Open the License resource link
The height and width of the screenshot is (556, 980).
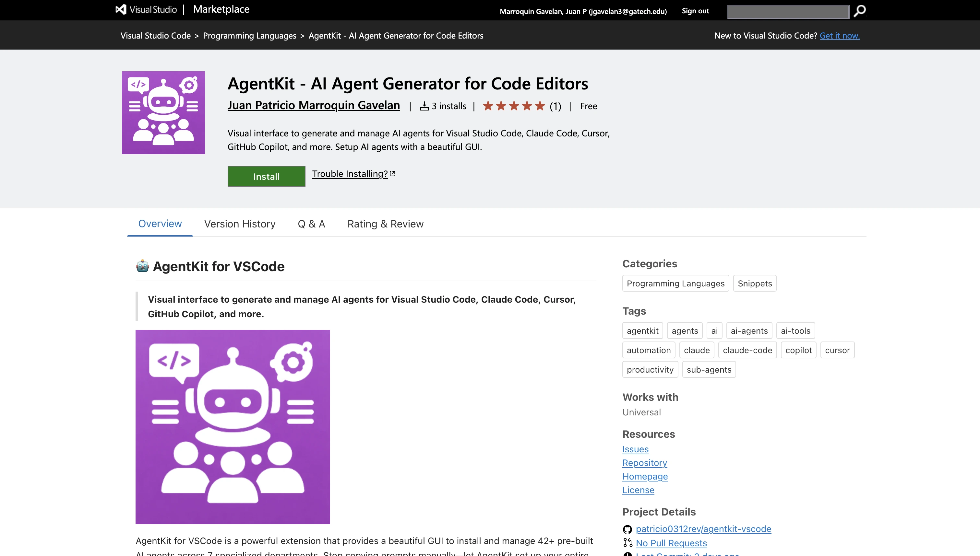point(638,490)
